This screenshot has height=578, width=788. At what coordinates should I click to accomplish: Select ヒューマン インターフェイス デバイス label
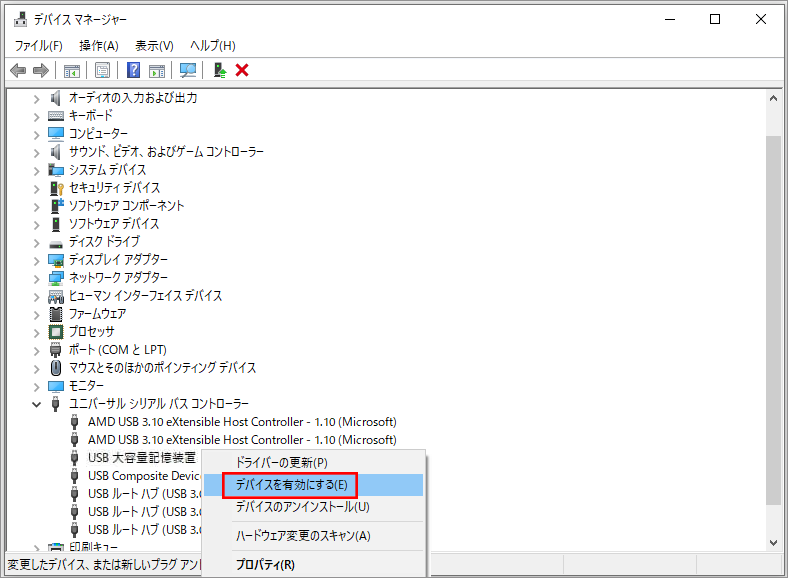145,296
